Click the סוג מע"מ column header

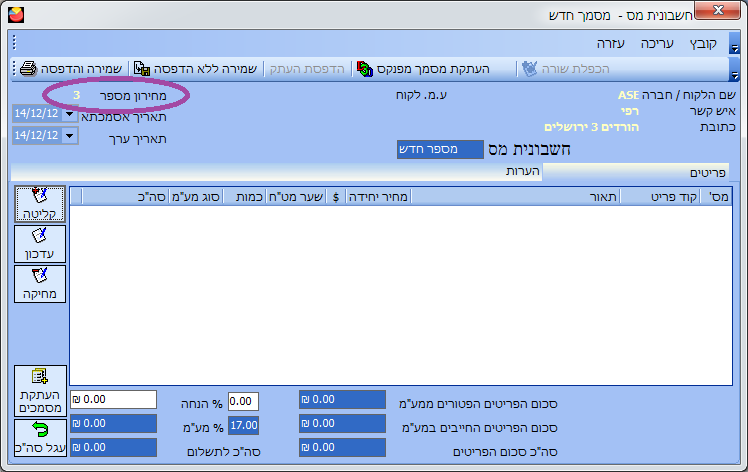196,197
